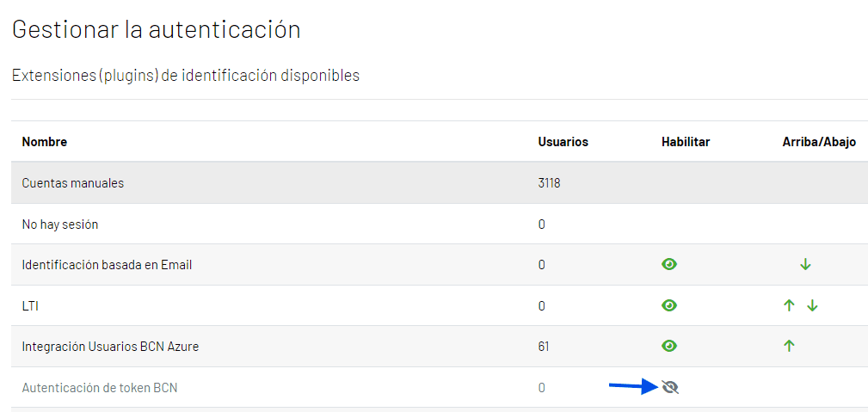Screen dimensions: 868x412
Task: Click the Cuentas manuales row name
Action: (73, 183)
